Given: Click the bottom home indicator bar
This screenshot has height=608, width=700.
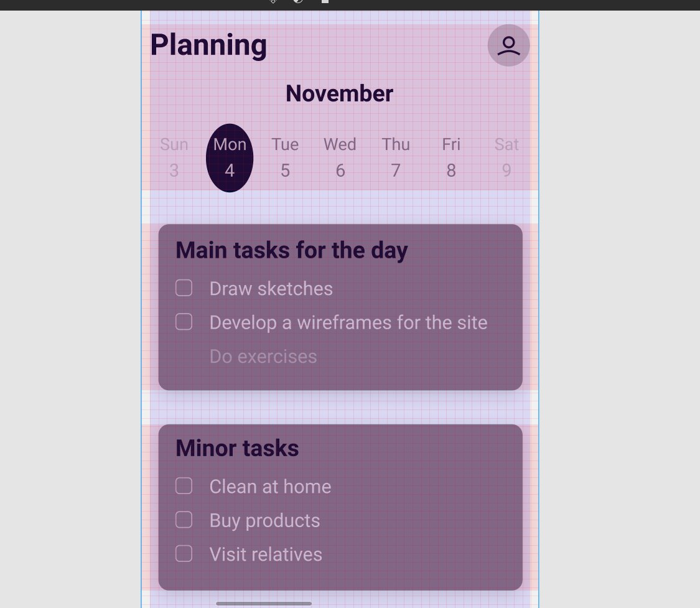Looking at the screenshot, I should [264, 604].
